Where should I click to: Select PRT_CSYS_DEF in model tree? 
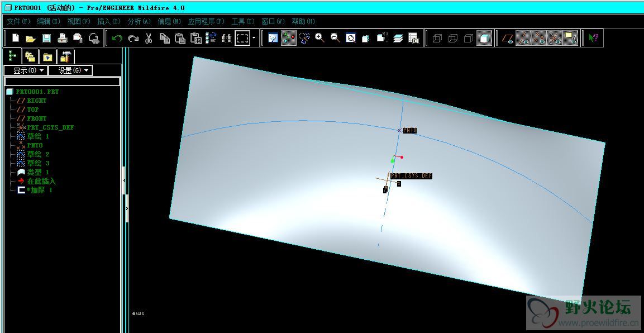tap(50, 128)
